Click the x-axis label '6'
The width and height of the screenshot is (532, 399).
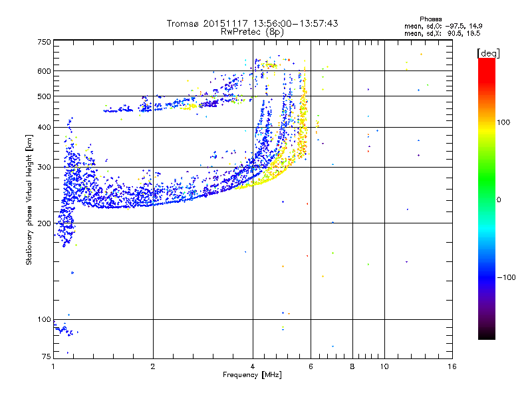coord(311,366)
